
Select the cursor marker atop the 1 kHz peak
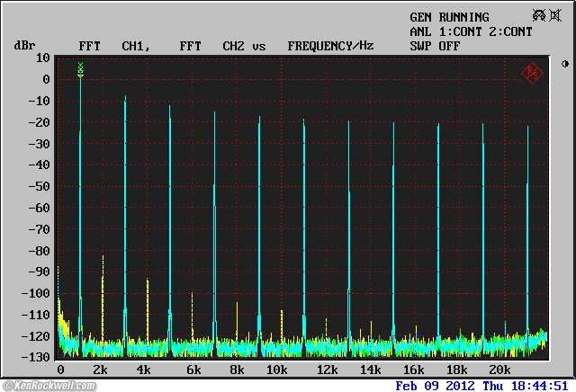pos(81,68)
